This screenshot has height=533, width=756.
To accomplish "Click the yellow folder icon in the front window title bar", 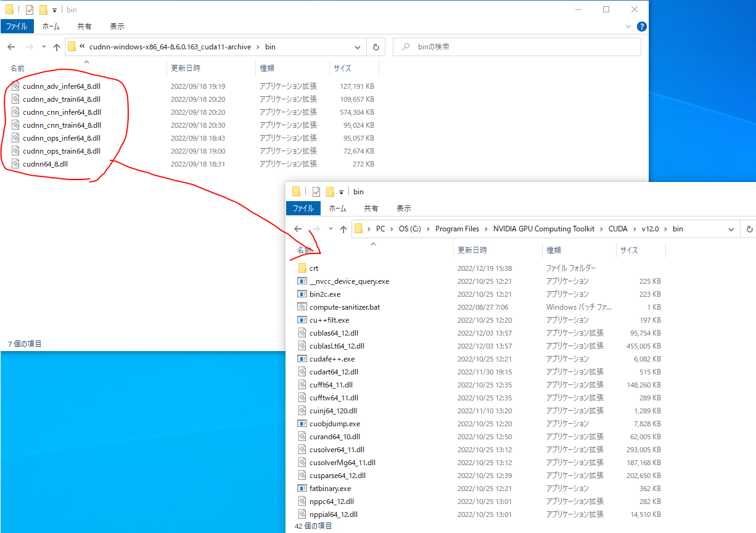I will [296, 192].
